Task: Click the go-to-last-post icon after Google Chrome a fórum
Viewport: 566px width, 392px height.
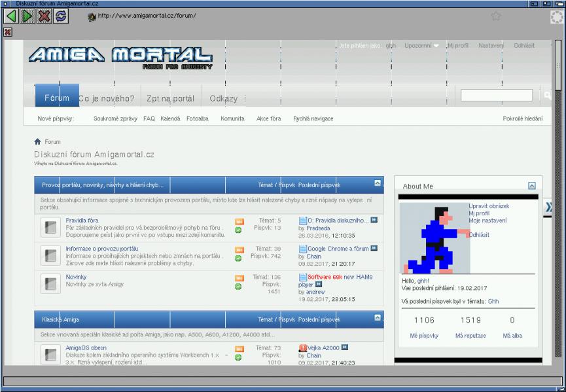Action: point(374,249)
